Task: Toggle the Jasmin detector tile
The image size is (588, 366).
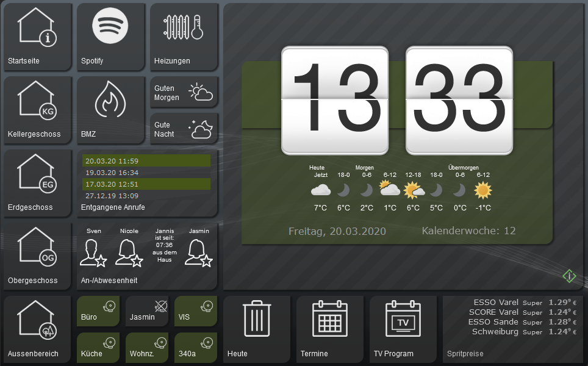Action: pyautogui.click(x=147, y=311)
